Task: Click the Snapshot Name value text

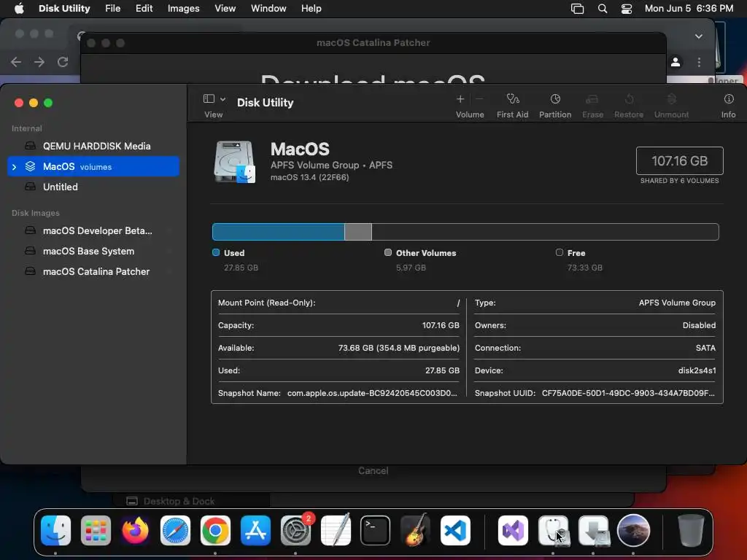Action: click(372, 393)
